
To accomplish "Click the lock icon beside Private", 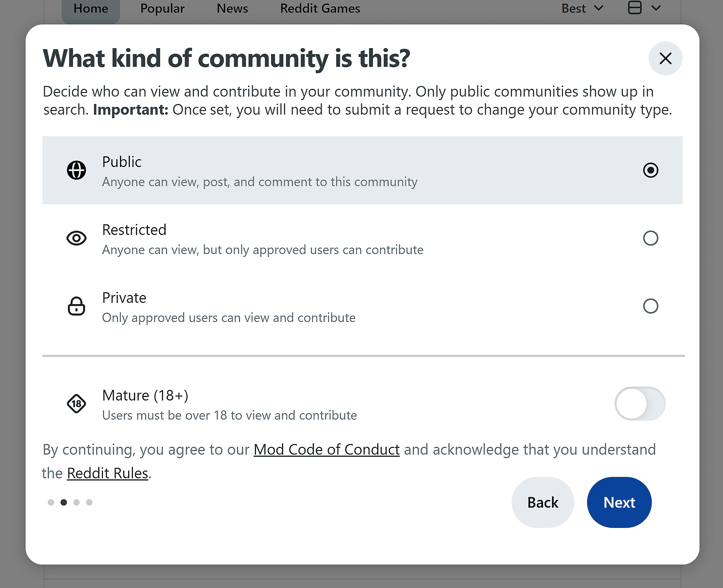I will point(77,306).
